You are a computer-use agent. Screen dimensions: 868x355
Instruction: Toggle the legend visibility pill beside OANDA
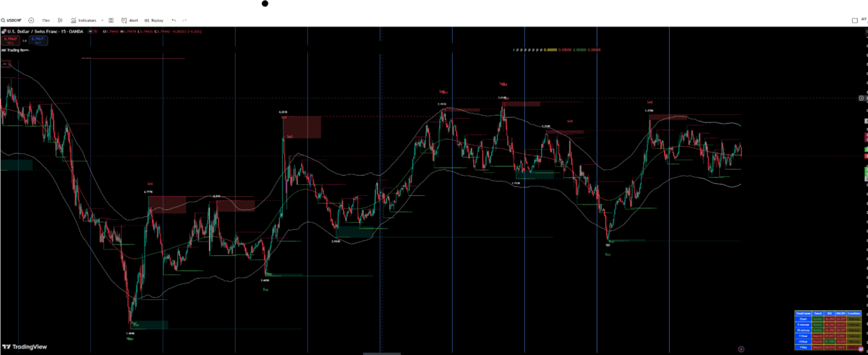tap(93, 32)
